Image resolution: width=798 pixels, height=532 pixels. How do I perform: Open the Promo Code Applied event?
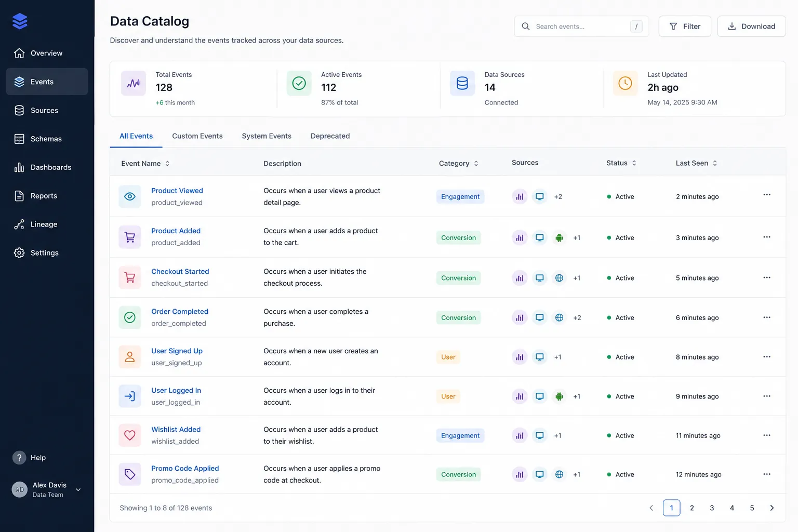185,468
